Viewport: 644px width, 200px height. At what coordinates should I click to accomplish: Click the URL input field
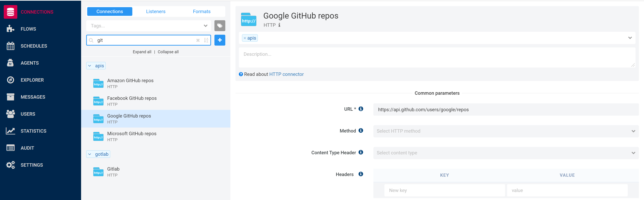(x=506, y=110)
